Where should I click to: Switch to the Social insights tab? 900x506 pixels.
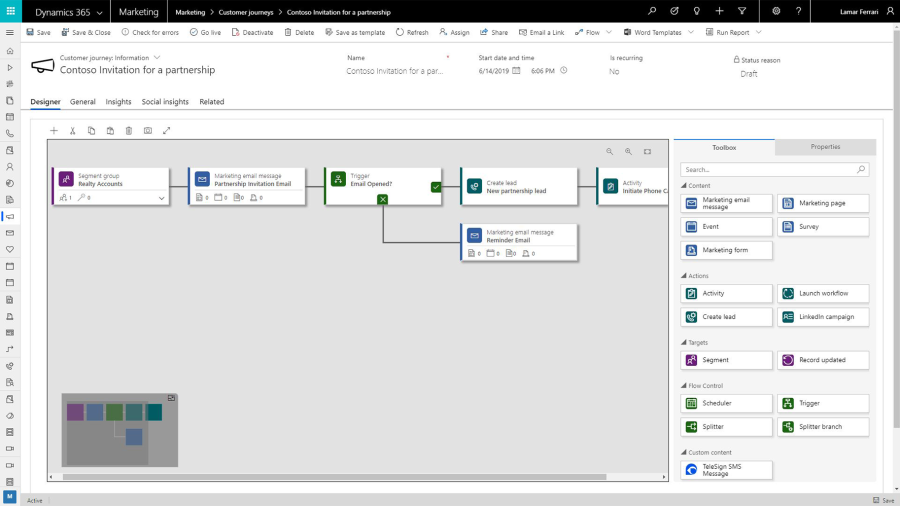click(165, 102)
